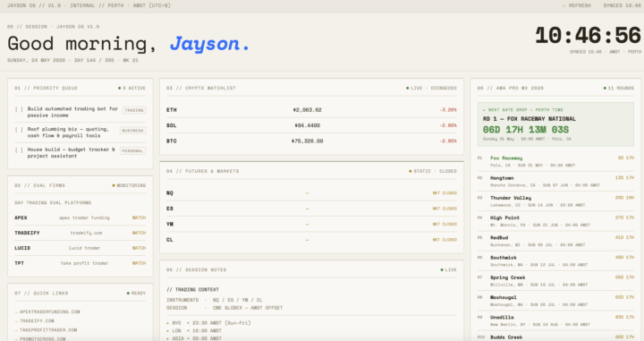Click the READY status in quick links
This screenshot has height=341, width=644.
tap(136, 293)
